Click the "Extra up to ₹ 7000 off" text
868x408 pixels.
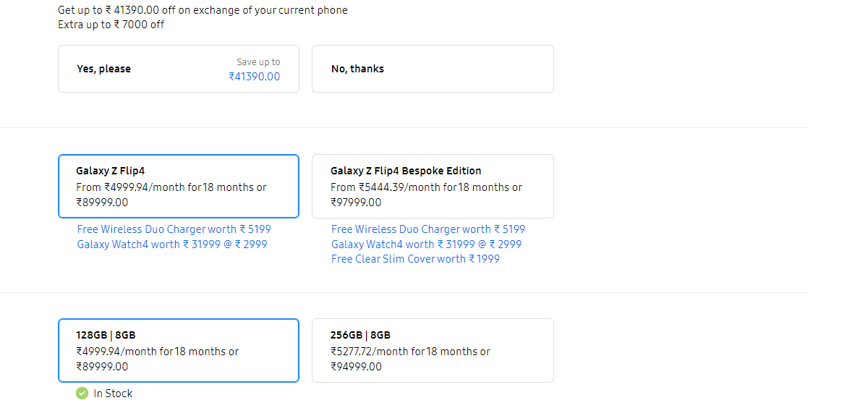[111, 25]
